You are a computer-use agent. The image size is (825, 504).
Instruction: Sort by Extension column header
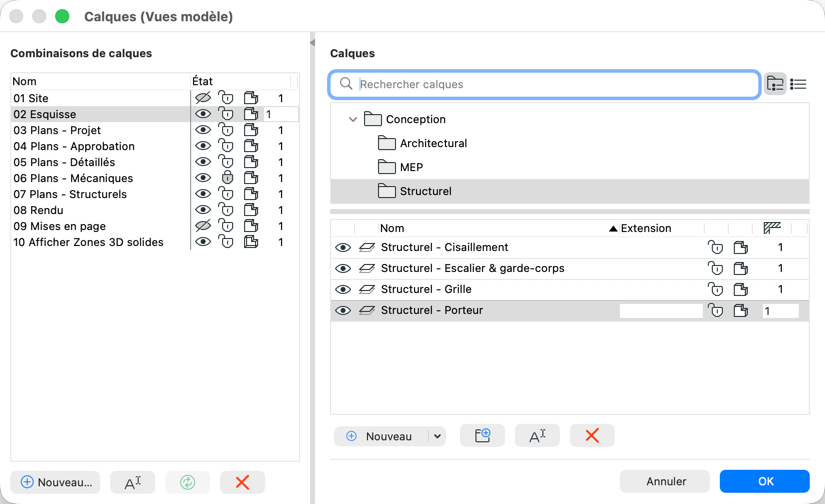point(646,228)
